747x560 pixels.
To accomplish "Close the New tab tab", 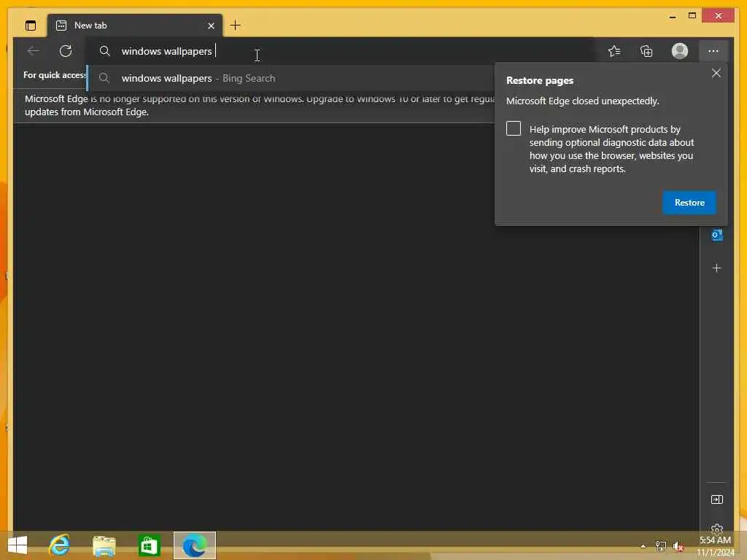I will (x=211, y=26).
